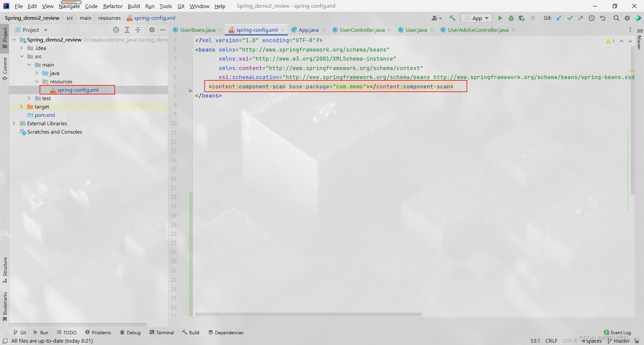Switch to App.java tab
644x345 pixels.
(x=308, y=30)
